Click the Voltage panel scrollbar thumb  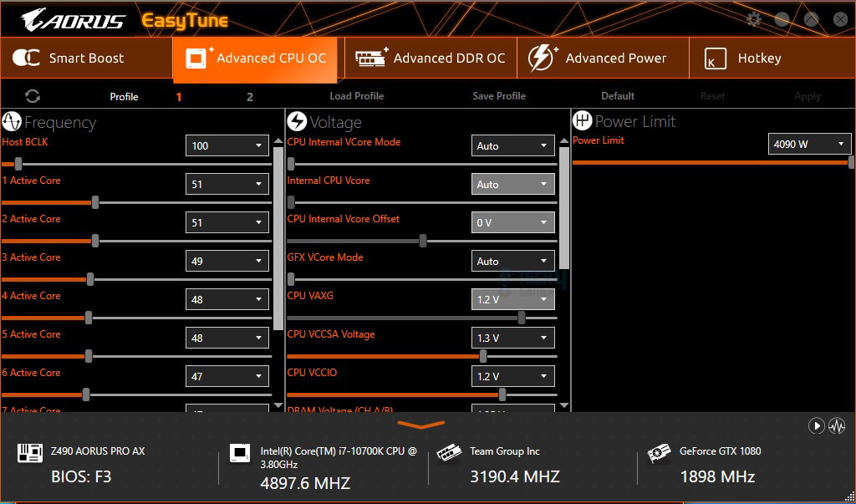564,208
